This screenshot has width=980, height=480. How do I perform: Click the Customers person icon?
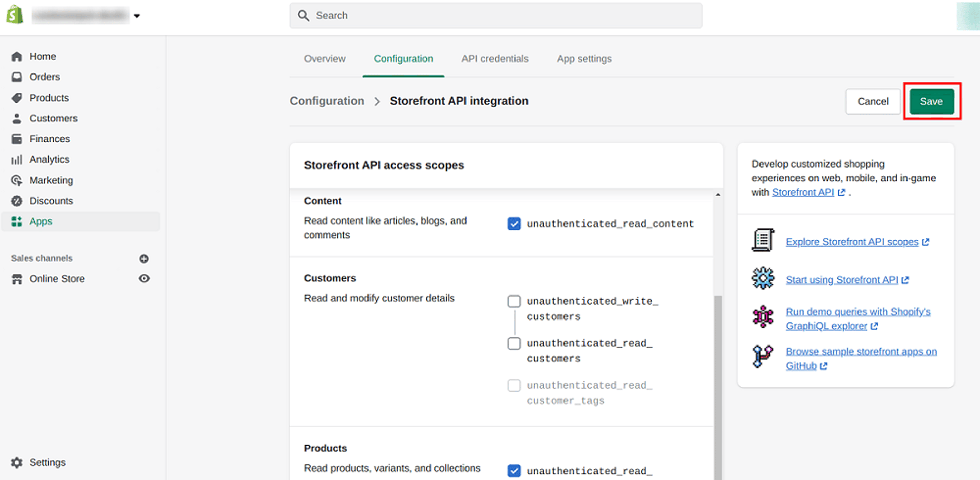tap(17, 118)
